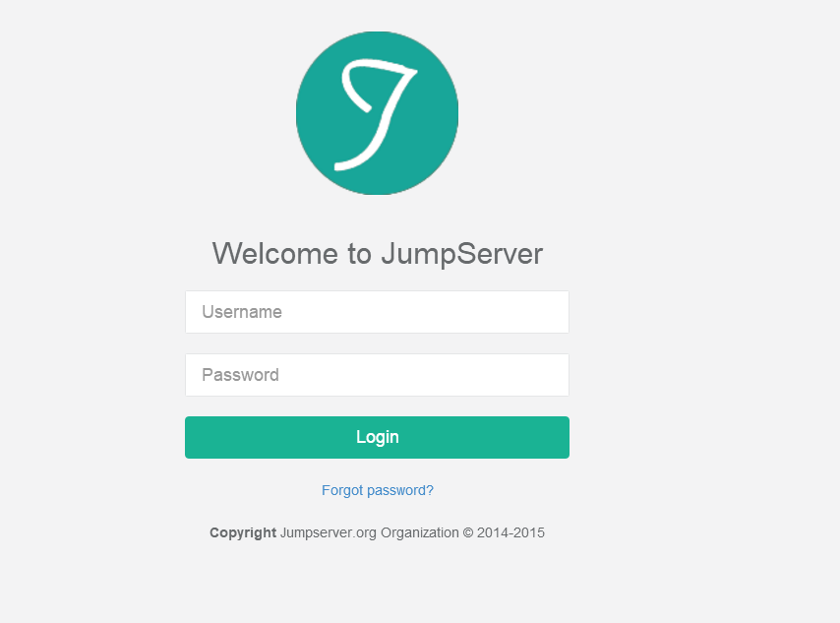840x623 pixels.
Task: Click the © copyright symbol in footer
Action: pos(468,532)
